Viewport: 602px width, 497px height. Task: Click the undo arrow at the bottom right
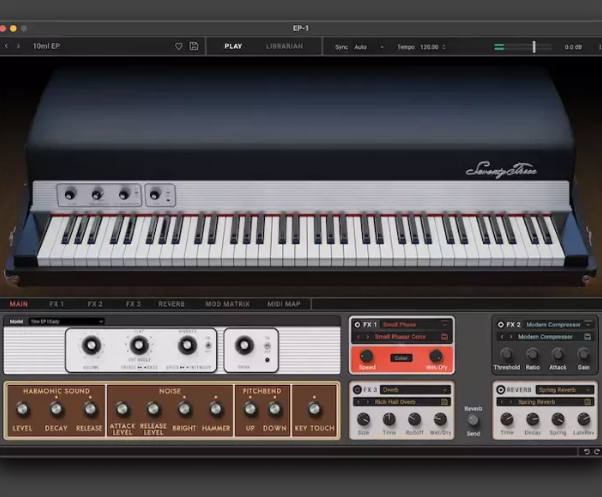click(x=587, y=451)
